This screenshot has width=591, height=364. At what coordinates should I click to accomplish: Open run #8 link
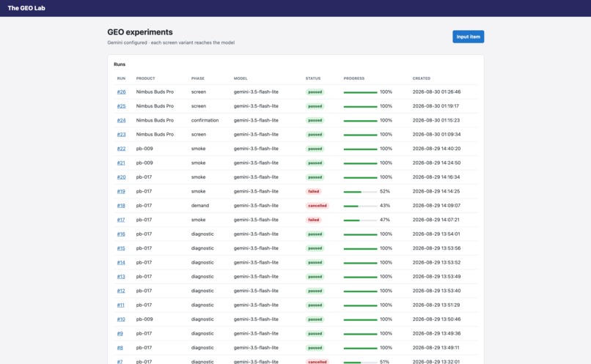(x=120, y=348)
